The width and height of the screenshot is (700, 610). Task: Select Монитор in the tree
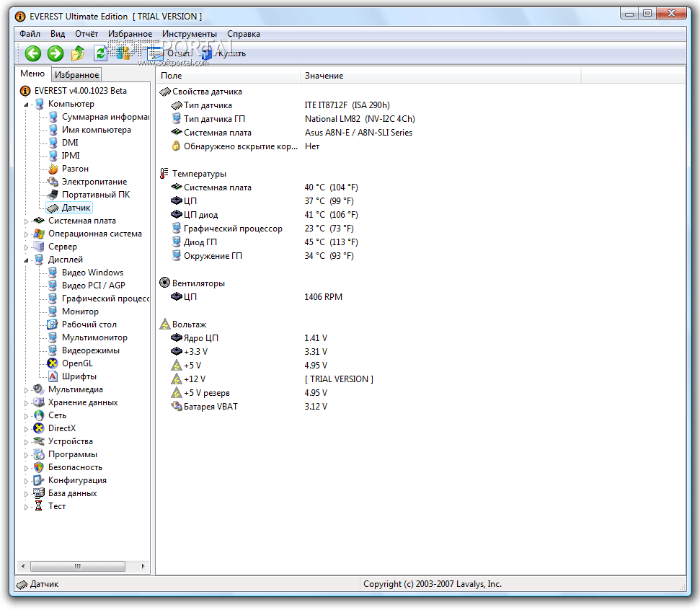tap(80, 311)
